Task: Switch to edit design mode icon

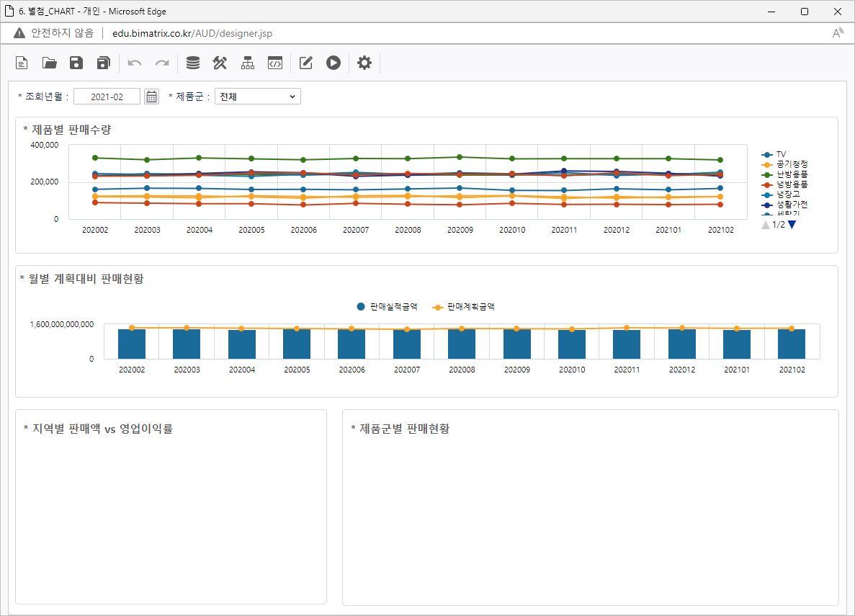Action: (306, 63)
